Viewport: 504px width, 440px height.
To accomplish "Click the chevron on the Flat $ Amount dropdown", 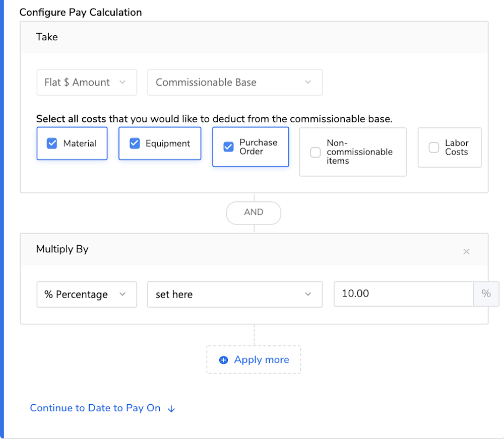I will click(122, 82).
